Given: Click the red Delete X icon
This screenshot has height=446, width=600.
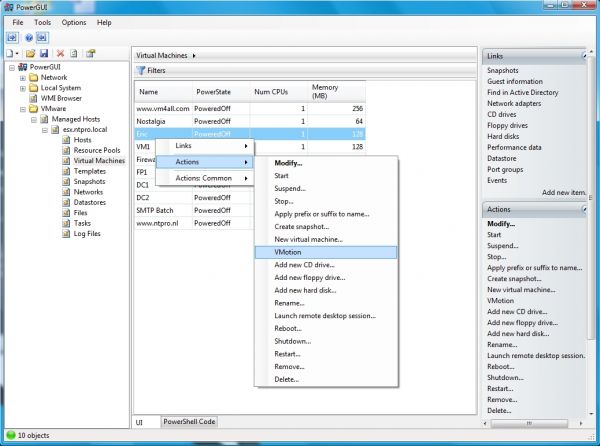Looking at the screenshot, I should pyautogui.click(x=60, y=54).
